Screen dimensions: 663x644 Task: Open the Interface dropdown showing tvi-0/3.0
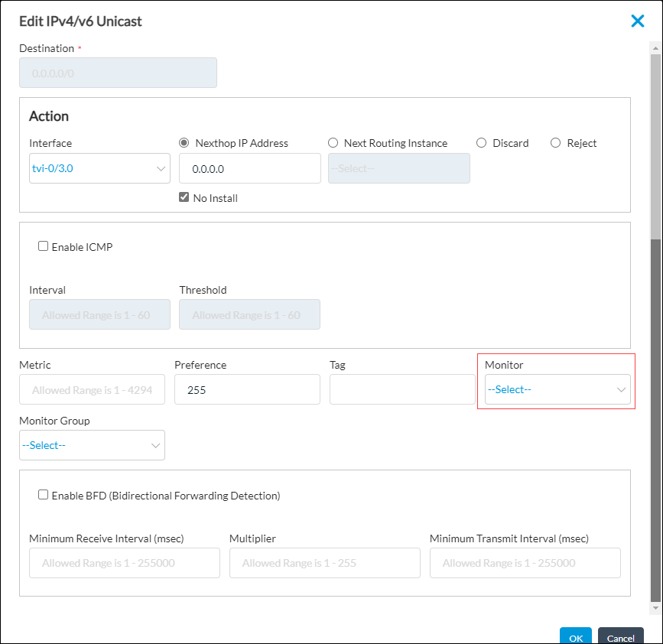coord(99,168)
